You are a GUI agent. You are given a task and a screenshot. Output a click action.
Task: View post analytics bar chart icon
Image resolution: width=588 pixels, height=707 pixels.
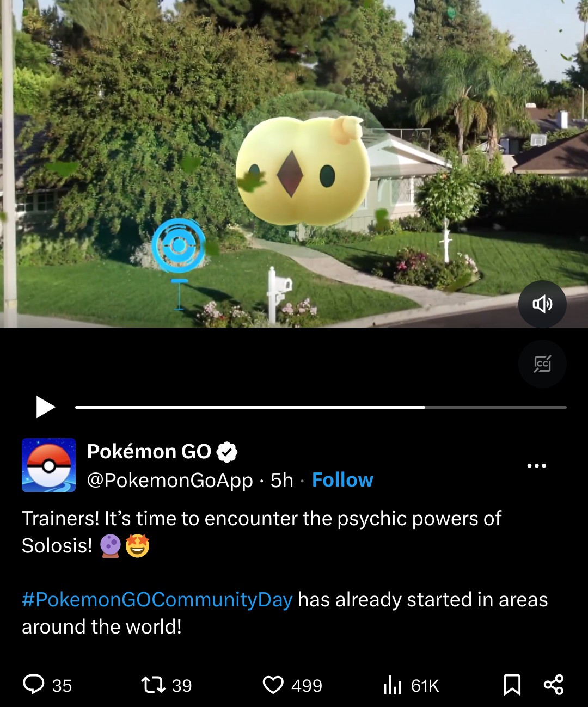(392, 685)
